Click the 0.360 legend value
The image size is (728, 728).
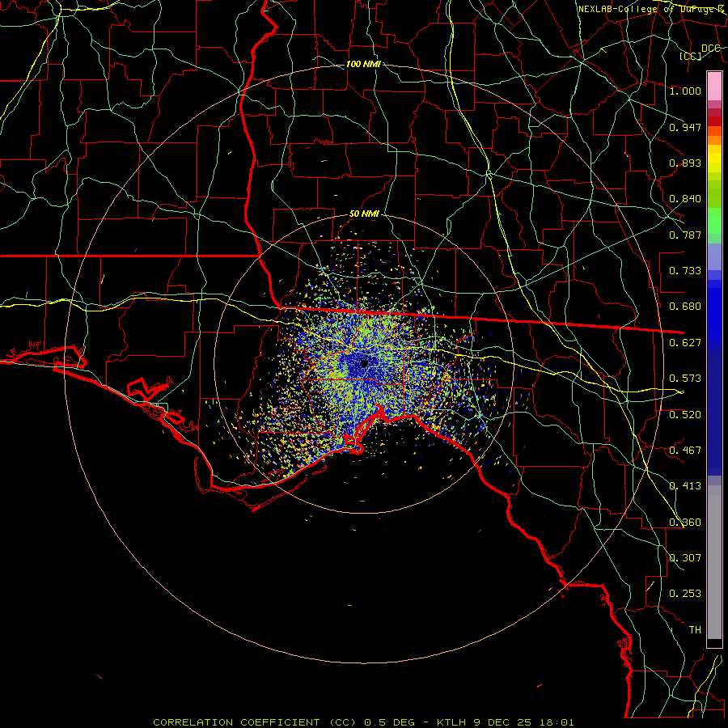(685, 523)
